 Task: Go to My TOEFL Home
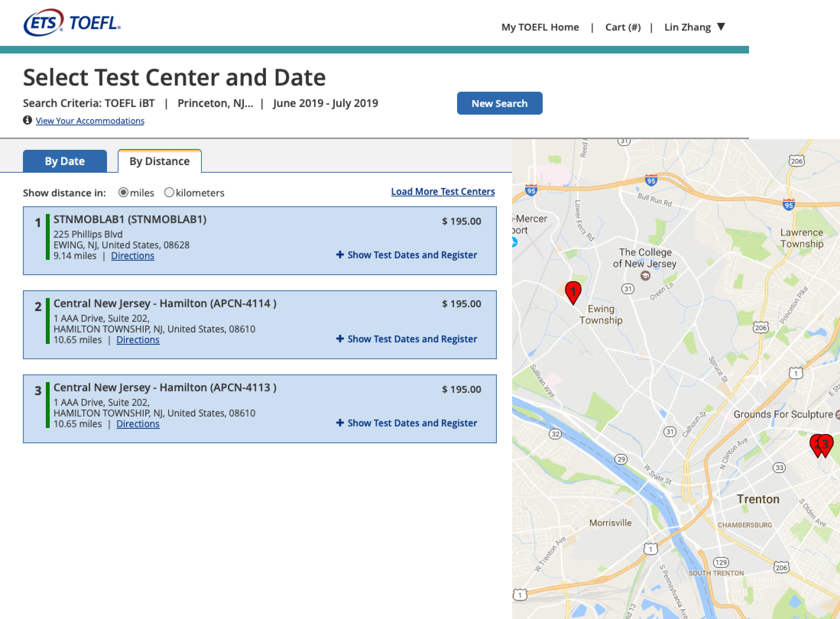point(540,27)
